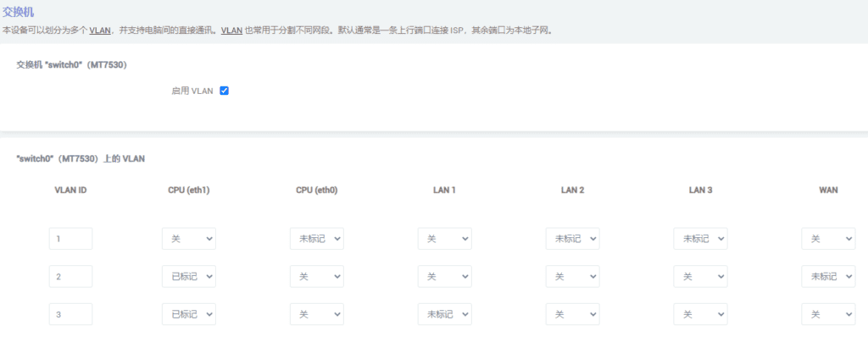Click the VLAN ID field containing 3
Image resolution: width=868 pixels, height=337 pixels.
pos(71,314)
